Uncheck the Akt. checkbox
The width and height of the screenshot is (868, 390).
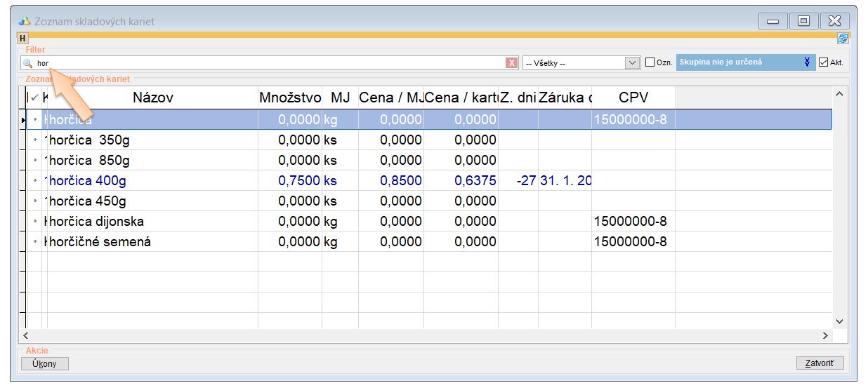[x=824, y=62]
